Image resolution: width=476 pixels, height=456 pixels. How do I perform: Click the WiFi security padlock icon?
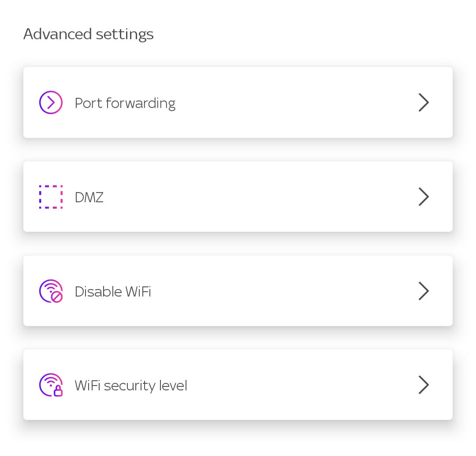click(x=51, y=385)
